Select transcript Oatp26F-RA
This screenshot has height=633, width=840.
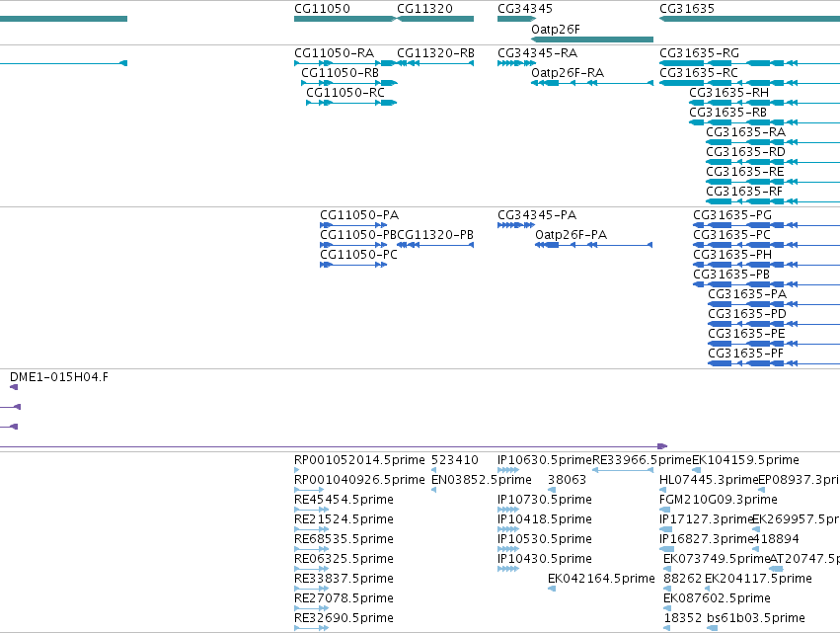(568, 73)
